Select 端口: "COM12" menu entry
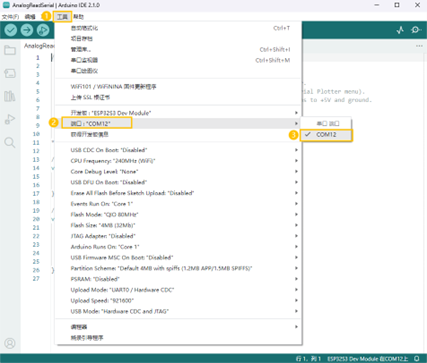The width and height of the screenshot is (427, 363). pyautogui.click(x=178, y=124)
